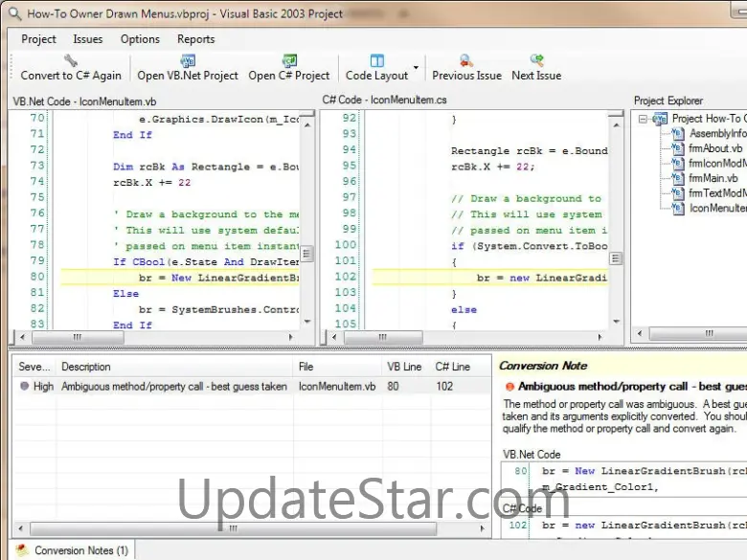The height and width of the screenshot is (560, 747).
Task: Sort by Severity column header
Action: pyautogui.click(x=34, y=367)
